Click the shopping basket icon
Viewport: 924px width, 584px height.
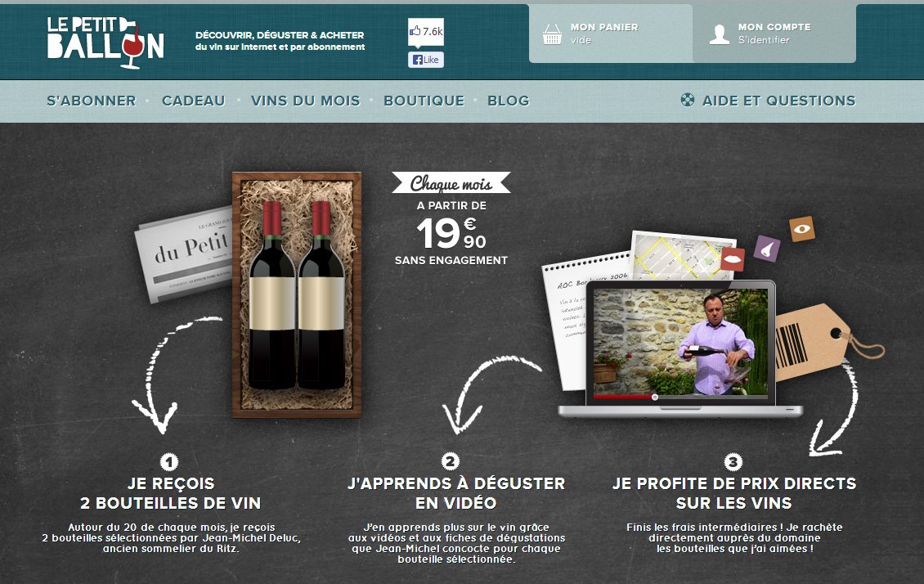[x=552, y=34]
